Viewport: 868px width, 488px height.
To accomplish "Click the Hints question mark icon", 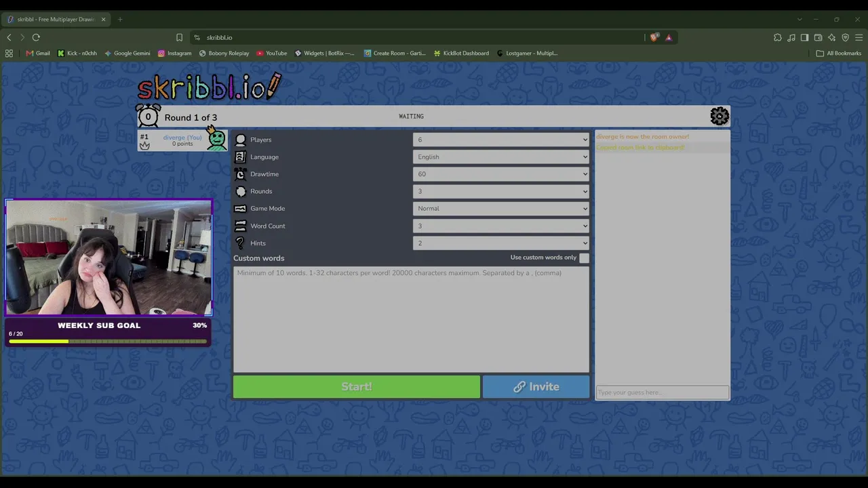I will [240, 243].
